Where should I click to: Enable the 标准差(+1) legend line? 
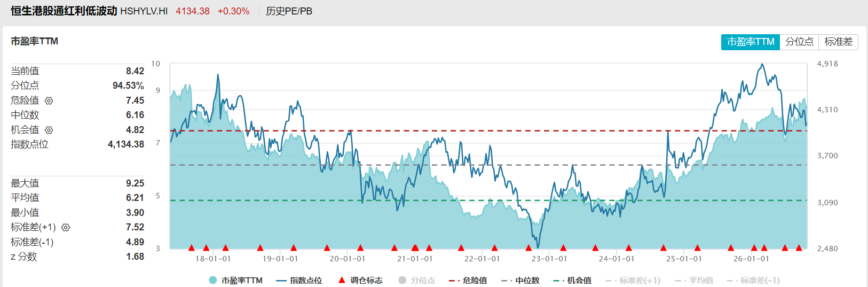[x=633, y=280]
